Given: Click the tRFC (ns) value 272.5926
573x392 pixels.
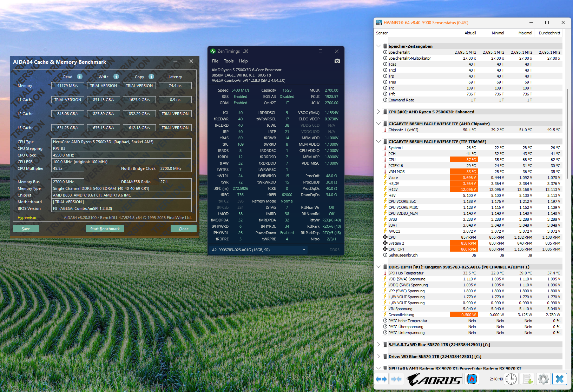Looking at the screenshot, I should [241, 188].
